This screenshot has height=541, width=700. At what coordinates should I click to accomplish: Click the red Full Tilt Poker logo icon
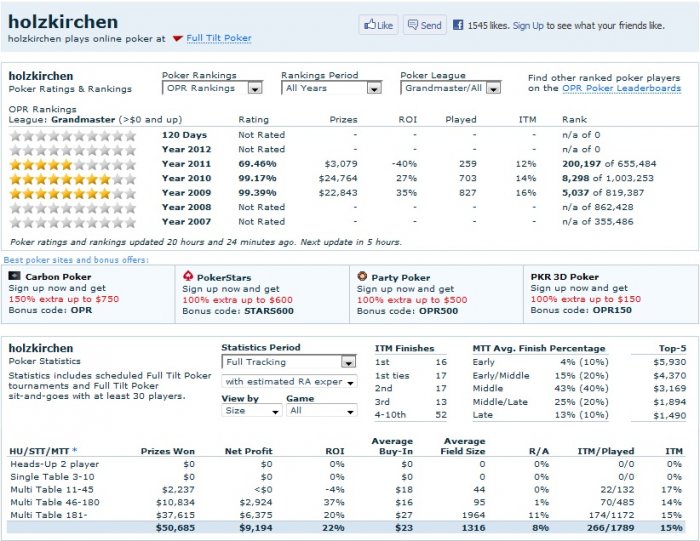177,38
